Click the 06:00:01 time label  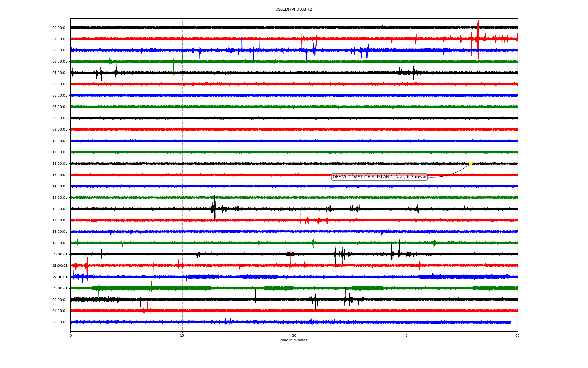pyautogui.click(x=60, y=96)
